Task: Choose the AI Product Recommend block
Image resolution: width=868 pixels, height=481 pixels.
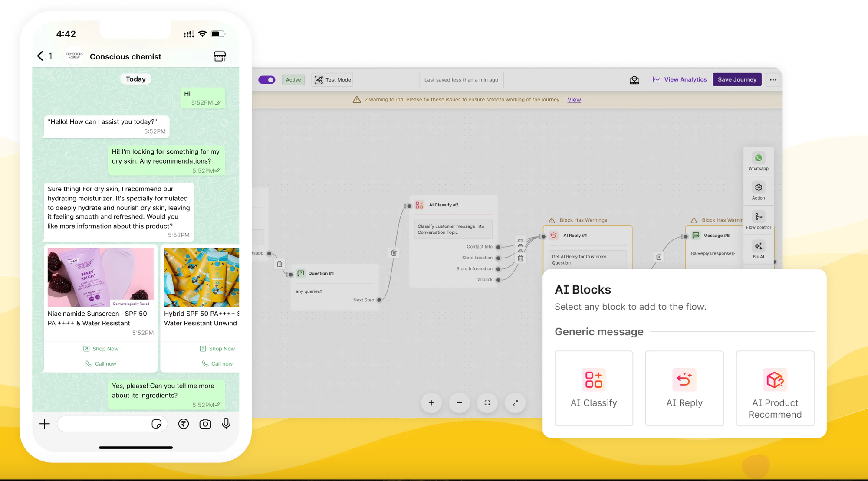Action: [775, 388]
